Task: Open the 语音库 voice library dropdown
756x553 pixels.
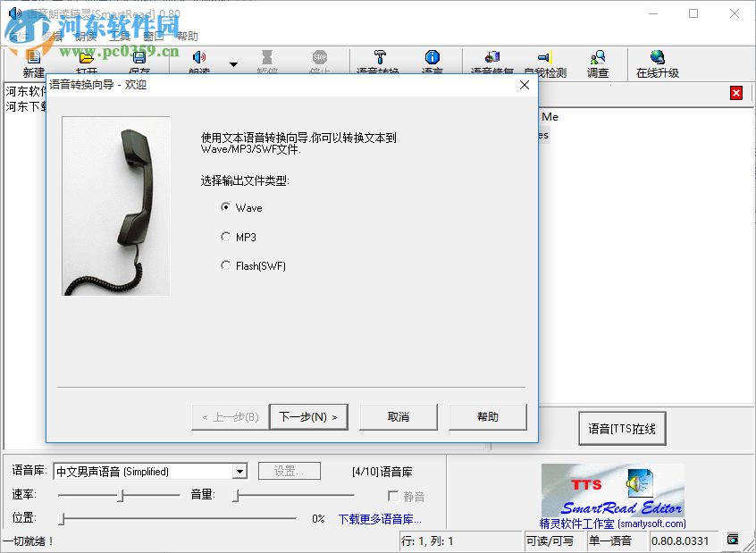Action: coord(239,470)
